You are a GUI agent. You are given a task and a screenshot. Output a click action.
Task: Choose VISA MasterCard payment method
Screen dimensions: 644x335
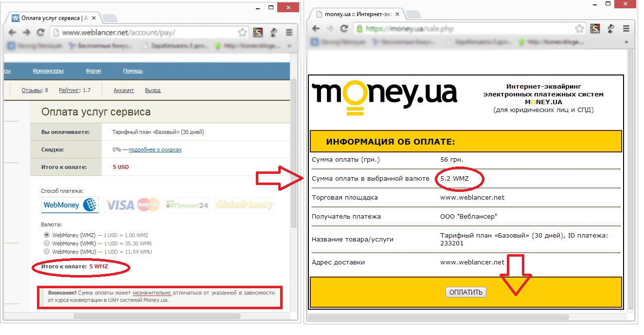point(132,205)
